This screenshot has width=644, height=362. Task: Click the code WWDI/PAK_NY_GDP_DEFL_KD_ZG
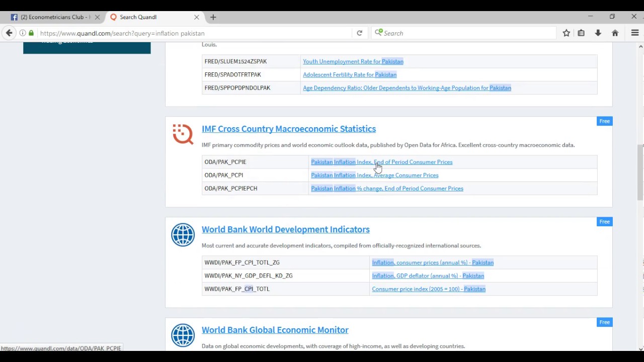click(249, 276)
